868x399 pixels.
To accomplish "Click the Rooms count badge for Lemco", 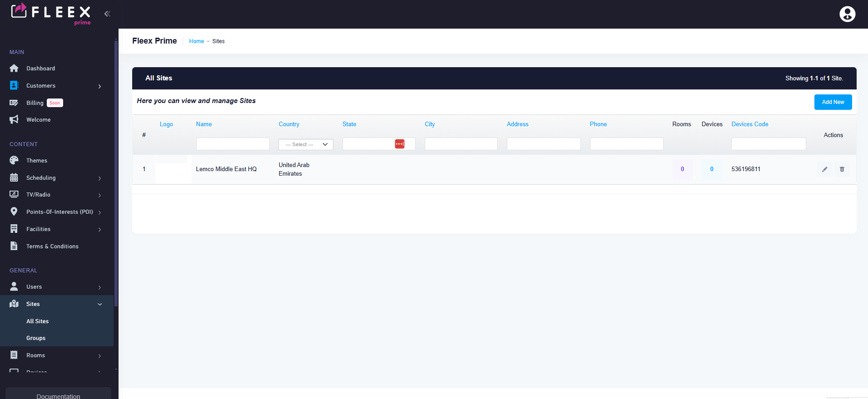I will click(682, 169).
